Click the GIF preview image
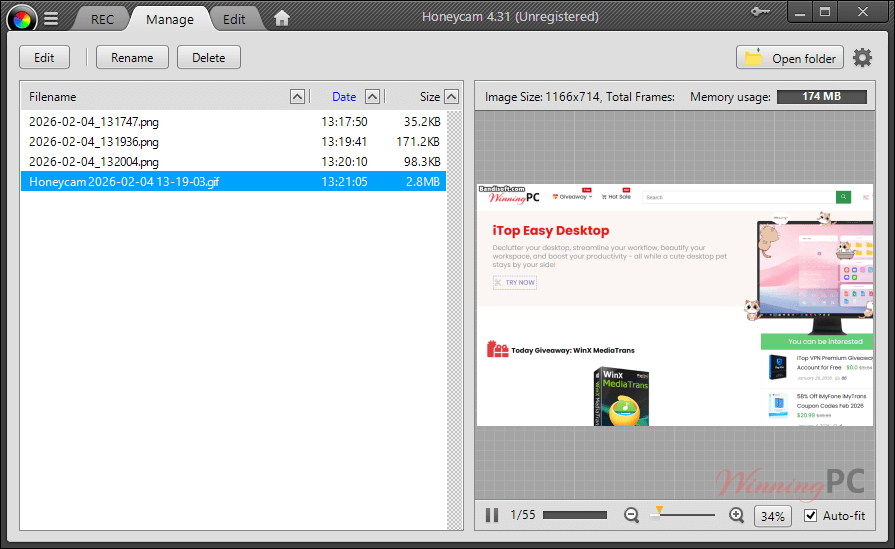Image resolution: width=895 pixels, height=549 pixels. point(675,305)
